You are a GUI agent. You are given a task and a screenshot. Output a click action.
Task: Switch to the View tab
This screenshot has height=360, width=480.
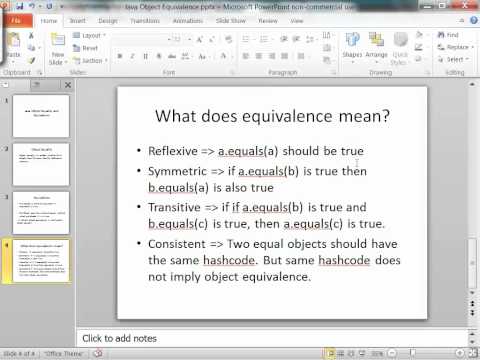[x=297, y=21]
